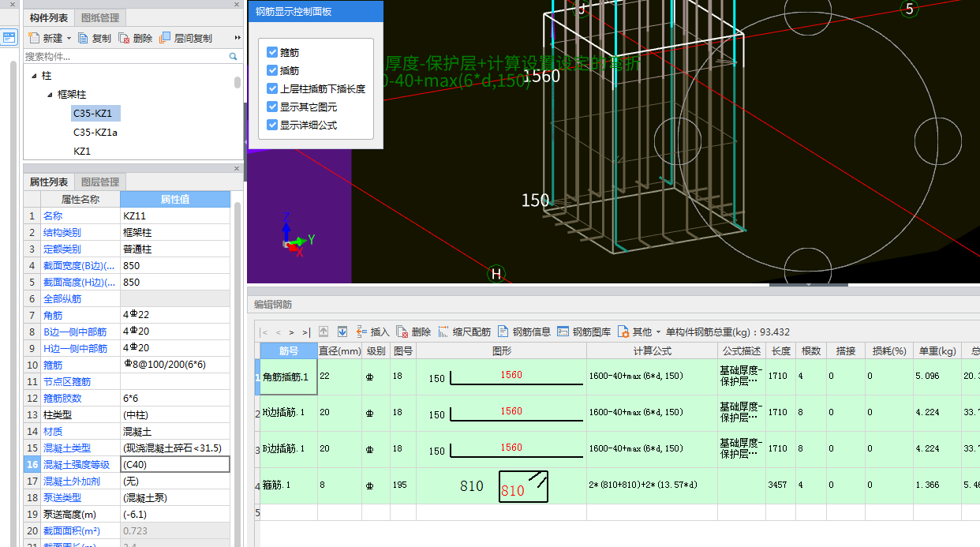This screenshot has width=980, height=547.
Task: Go to next rebar row arrow
Action: (291, 332)
